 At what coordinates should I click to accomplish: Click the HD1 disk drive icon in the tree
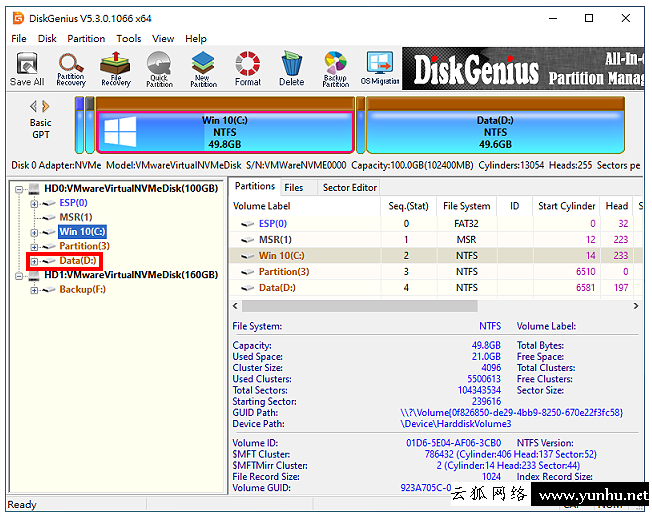[34, 275]
